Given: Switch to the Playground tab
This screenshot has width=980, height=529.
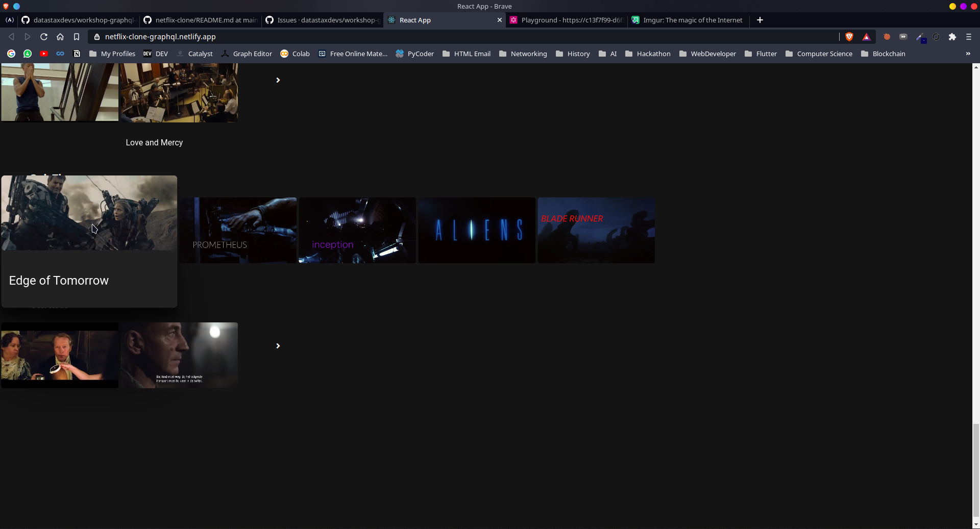Looking at the screenshot, I should [x=567, y=20].
